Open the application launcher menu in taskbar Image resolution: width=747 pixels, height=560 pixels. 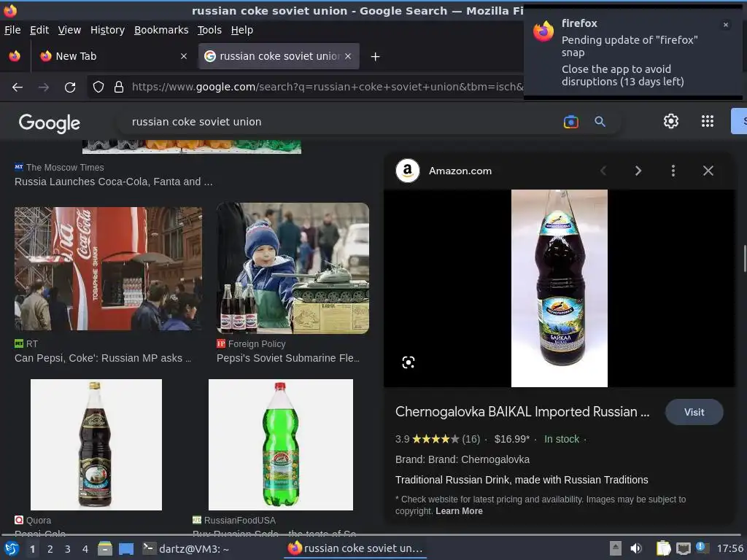tap(12, 548)
